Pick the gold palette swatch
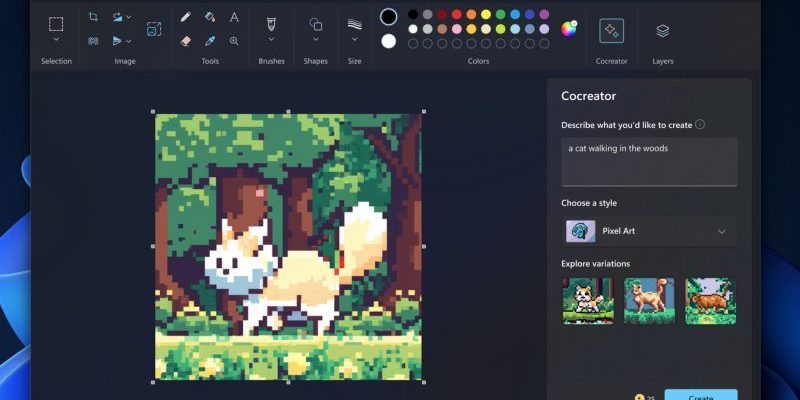Image resolution: width=800 pixels, height=400 pixels. point(471,29)
